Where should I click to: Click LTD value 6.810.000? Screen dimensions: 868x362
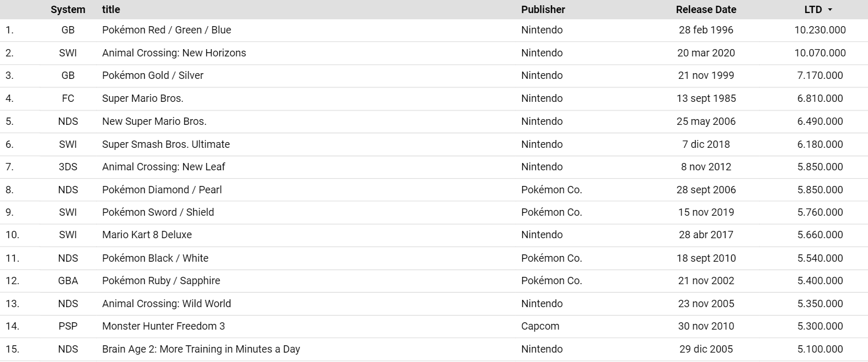820,98
